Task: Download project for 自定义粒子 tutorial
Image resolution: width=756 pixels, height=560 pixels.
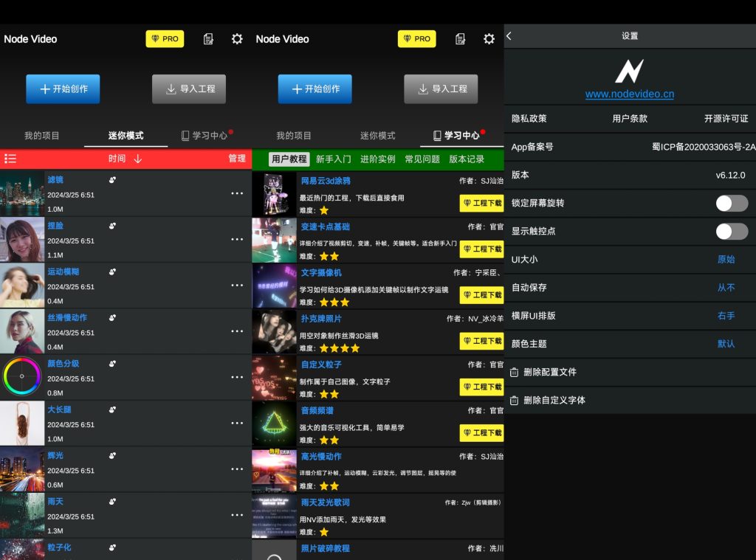Action: pyautogui.click(x=481, y=387)
